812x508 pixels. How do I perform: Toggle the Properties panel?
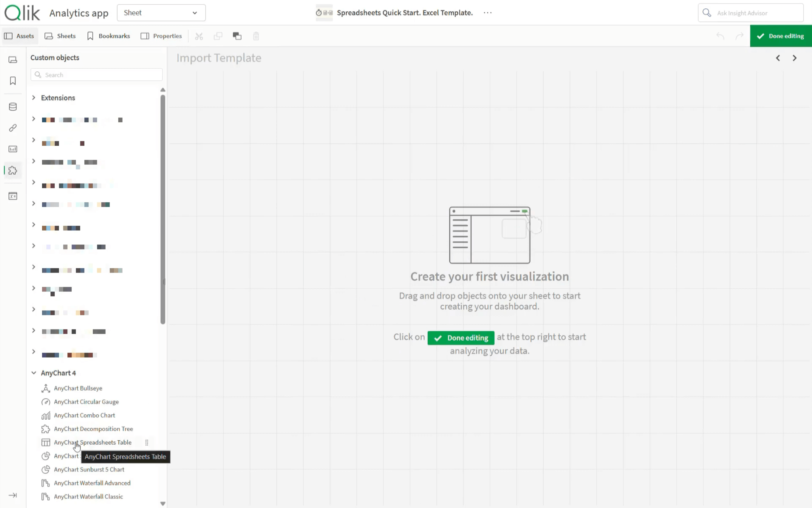coord(161,36)
